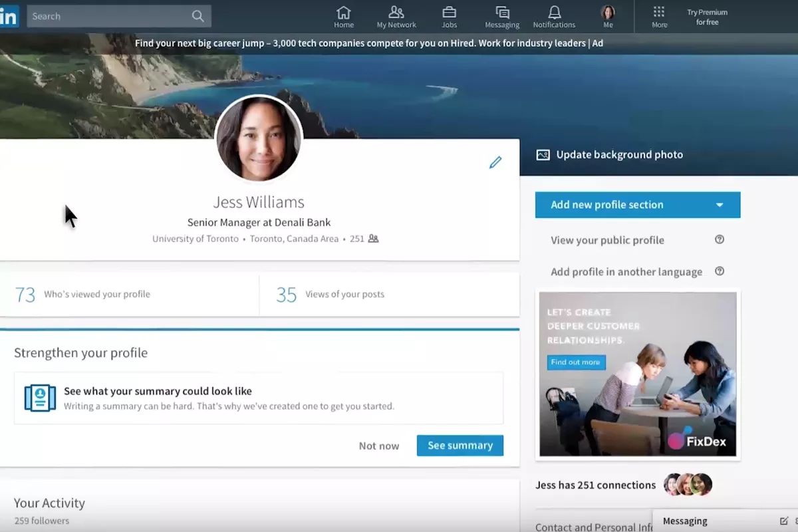Viewport: 798px width, 532px height.
Task: Click the Update background photo icon
Action: tap(543, 154)
